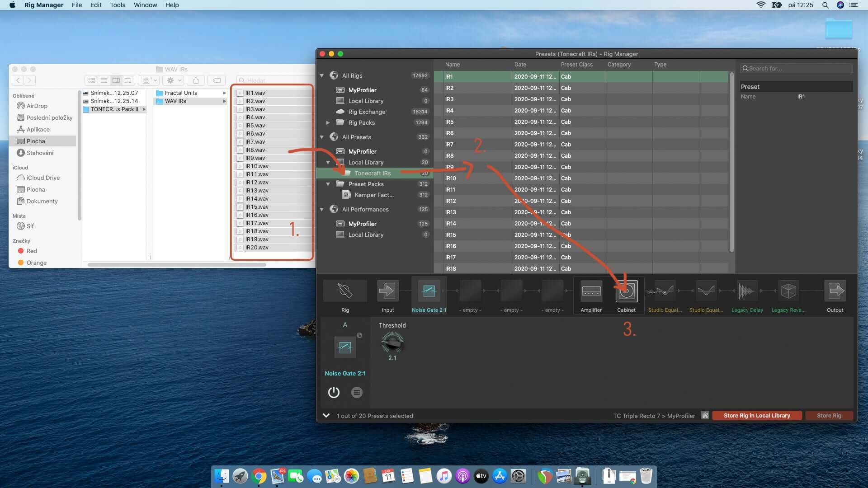Click the first empty effect slot
Screen dimensions: 868x488
click(470, 291)
